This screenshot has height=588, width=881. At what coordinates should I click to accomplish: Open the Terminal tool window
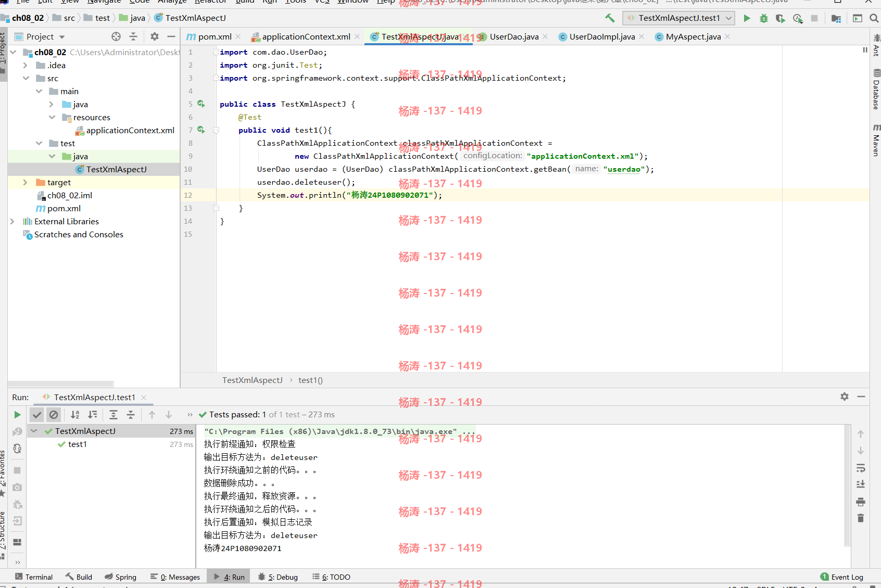34,577
